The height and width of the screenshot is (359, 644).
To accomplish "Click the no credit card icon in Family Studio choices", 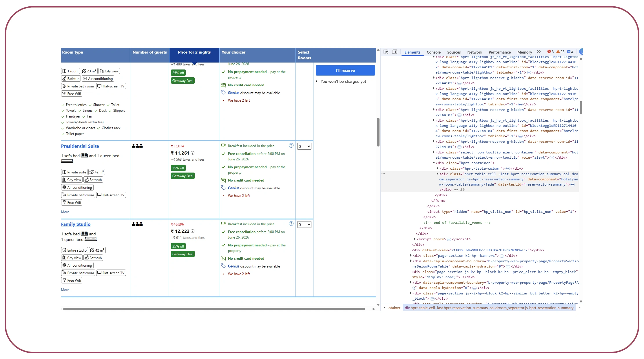I will coord(223,259).
